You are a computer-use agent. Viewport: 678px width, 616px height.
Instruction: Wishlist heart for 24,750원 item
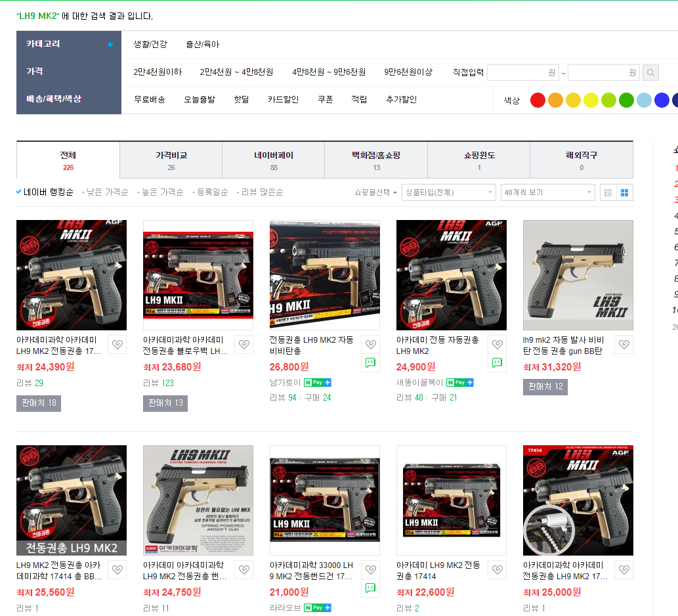point(244,570)
